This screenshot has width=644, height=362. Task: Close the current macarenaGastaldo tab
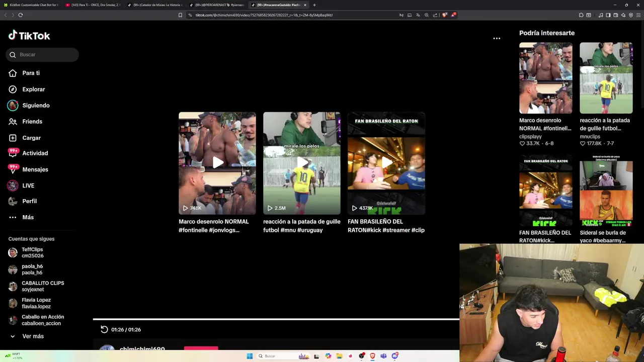coord(305,5)
